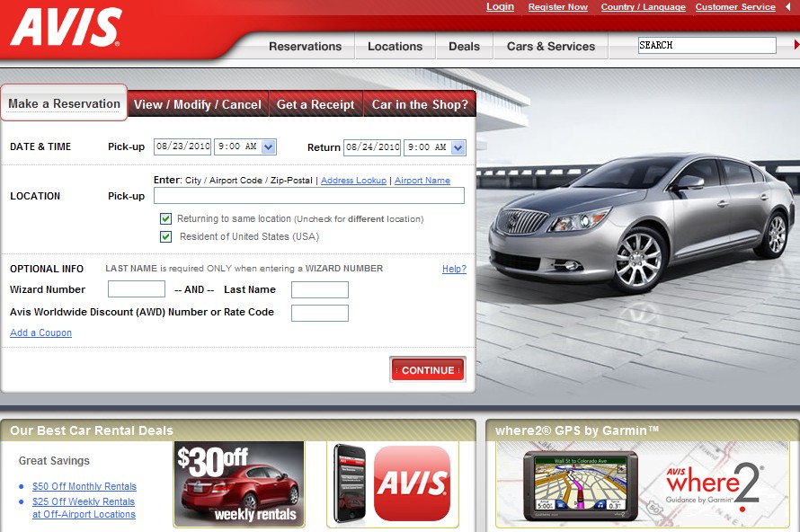Image resolution: width=800 pixels, height=532 pixels.
Task: Open the Add a Coupon link
Action: pyautogui.click(x=40, y=333)
